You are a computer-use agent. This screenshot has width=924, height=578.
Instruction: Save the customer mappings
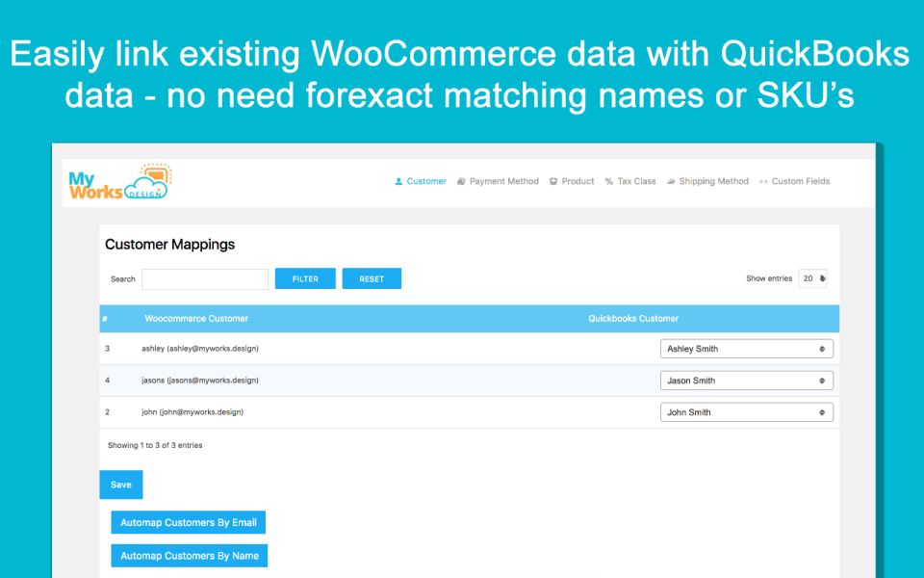pos(121,485)
